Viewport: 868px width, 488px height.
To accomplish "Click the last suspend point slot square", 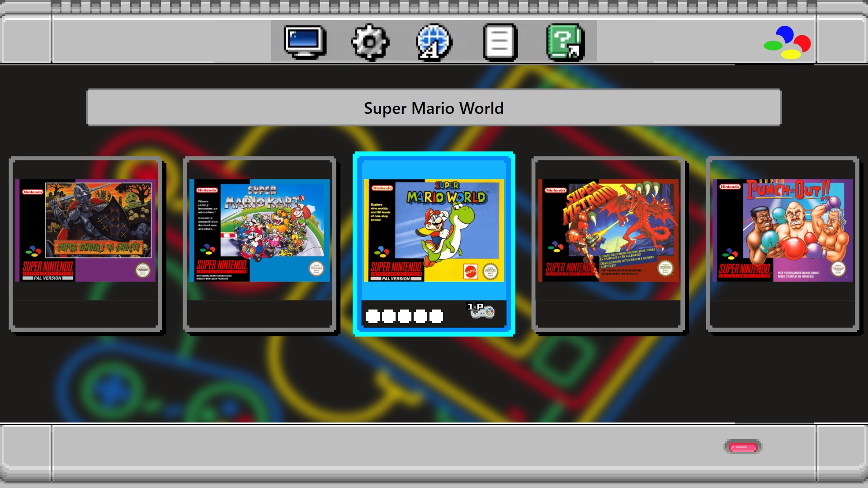I will coord(436,316).
